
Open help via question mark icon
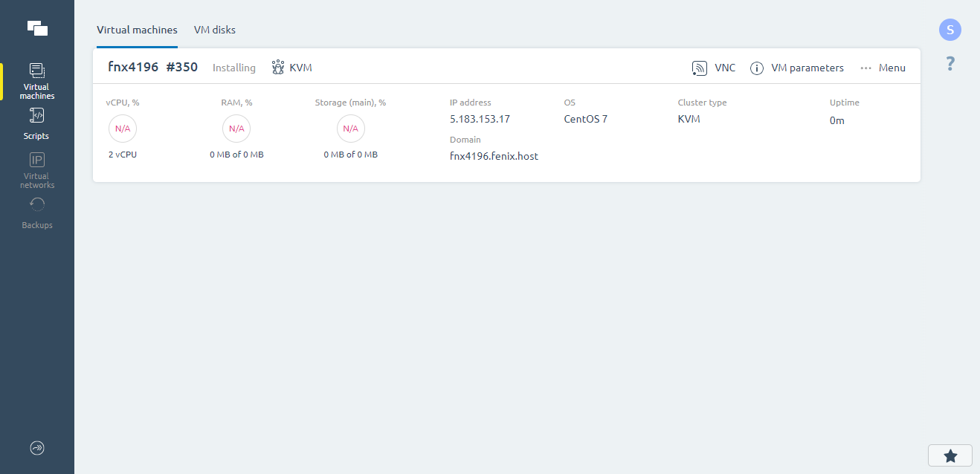point(950,64)
